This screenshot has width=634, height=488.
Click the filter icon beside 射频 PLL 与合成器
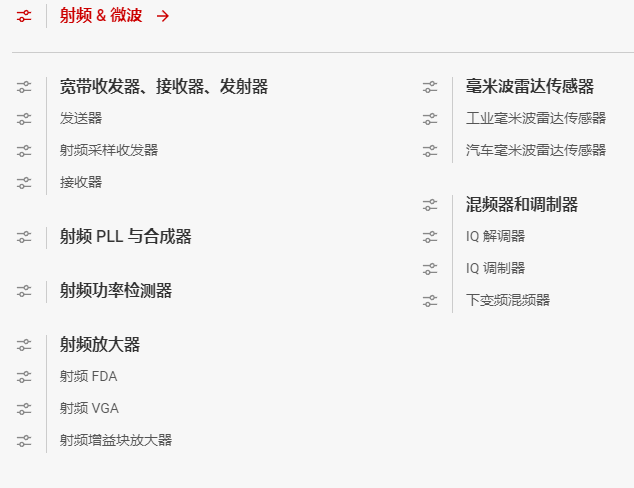pos(24,237)
